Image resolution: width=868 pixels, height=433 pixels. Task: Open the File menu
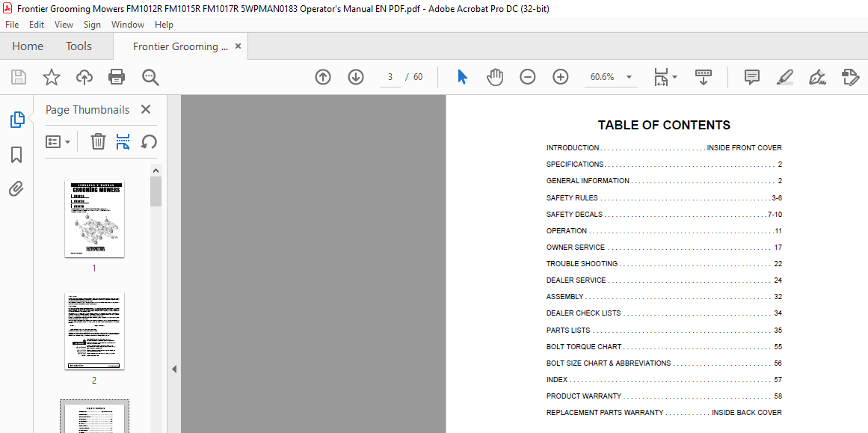(12, 25)
